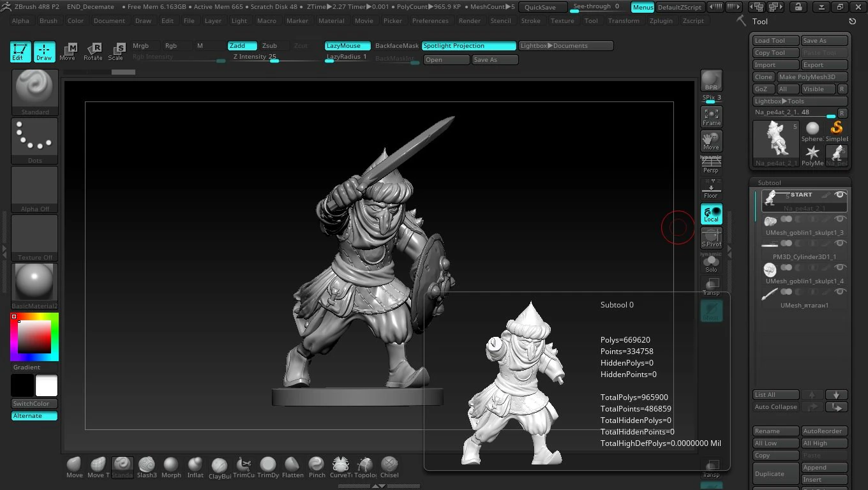Select the Move brush in bottom shelf

point(75,468)
